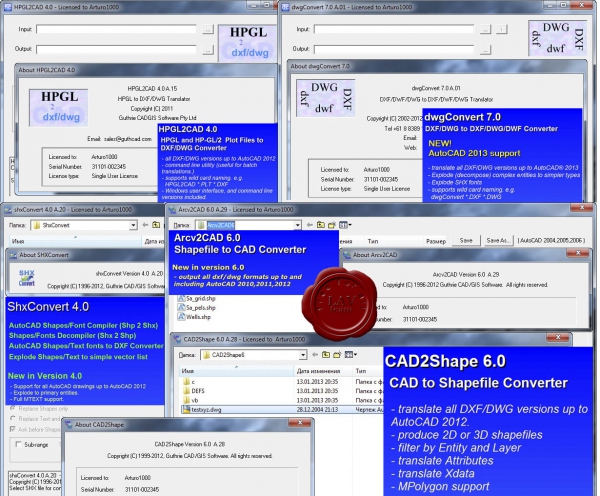Go back in shxConvert folder browser
This screenshot has height=496, width=600.
pos(145,225)
